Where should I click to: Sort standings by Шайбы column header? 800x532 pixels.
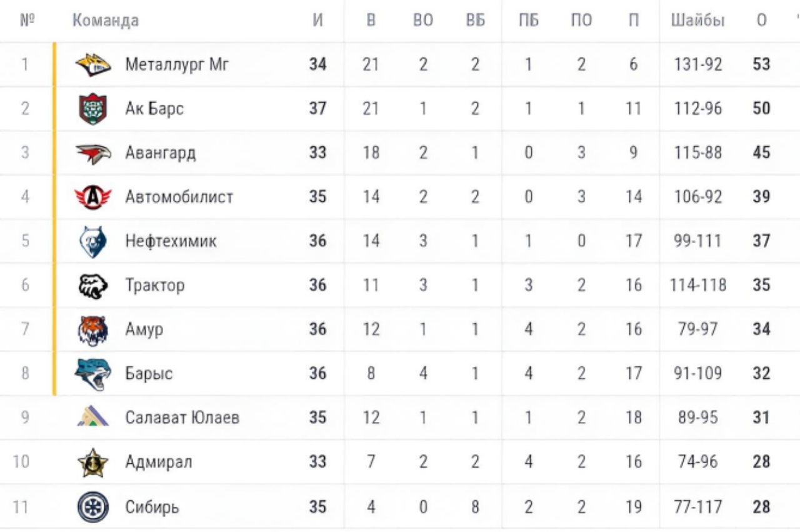click(x=697, y=21)
